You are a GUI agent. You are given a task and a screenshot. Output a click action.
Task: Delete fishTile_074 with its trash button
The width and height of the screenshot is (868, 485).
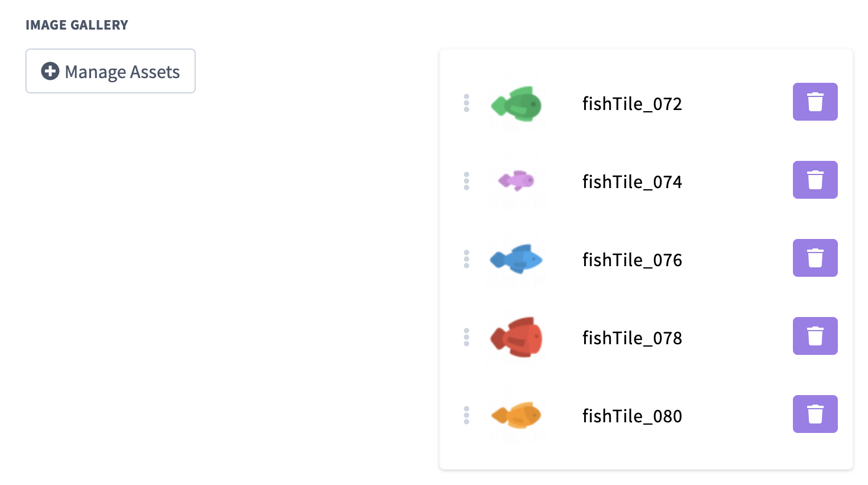pyautogui.click(x=815, y=180)
